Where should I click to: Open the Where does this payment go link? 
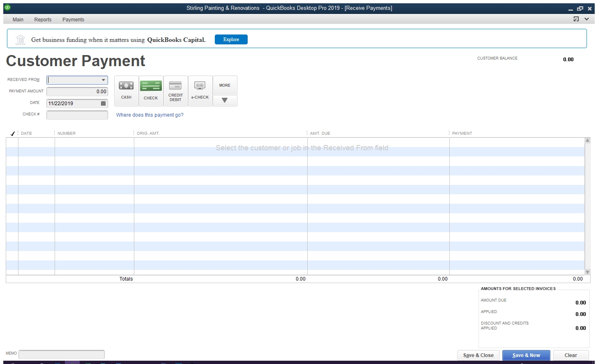point(149,115)
